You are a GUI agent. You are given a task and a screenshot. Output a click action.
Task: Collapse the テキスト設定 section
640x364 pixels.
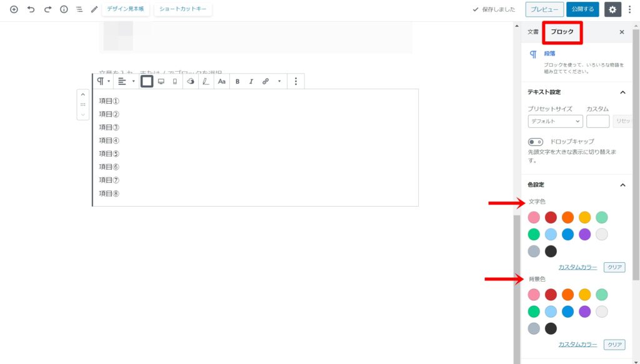click(x=622, y=92)
